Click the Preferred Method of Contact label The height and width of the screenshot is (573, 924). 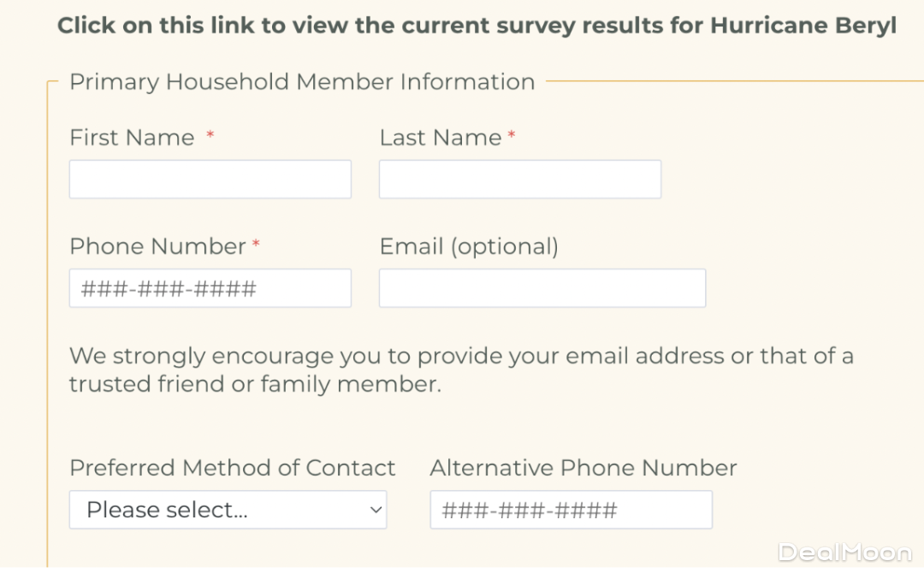click(x=232, y=468)
